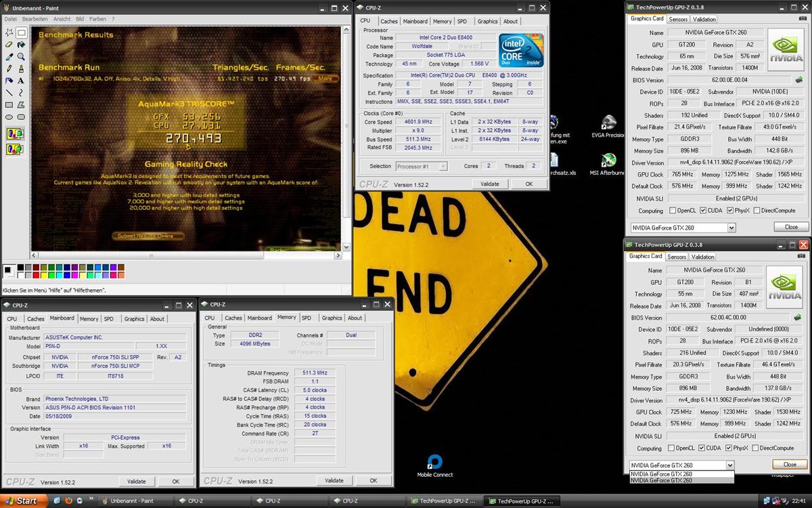
Task: Select the transparent selection mode option
Action: click(x=15, y=148)
